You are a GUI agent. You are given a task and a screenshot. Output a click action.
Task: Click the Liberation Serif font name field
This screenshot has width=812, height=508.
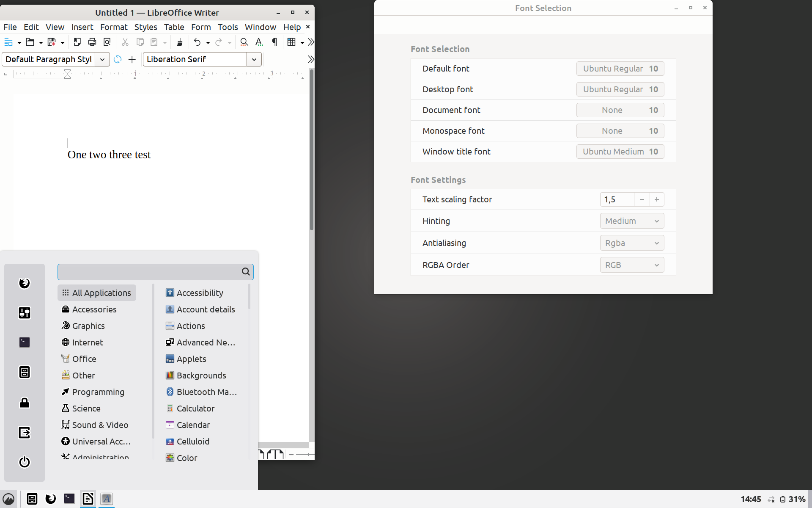point(195,59)
